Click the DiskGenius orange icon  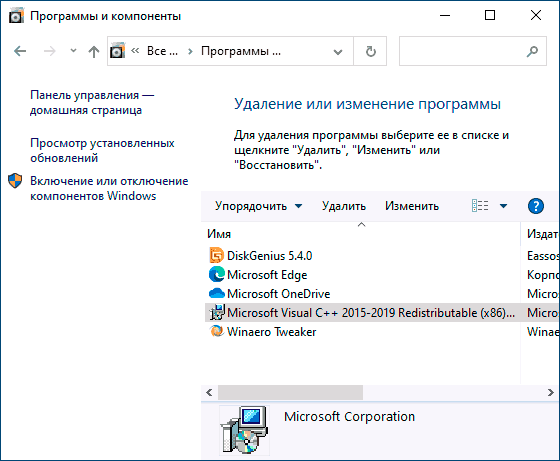(216, 256)
